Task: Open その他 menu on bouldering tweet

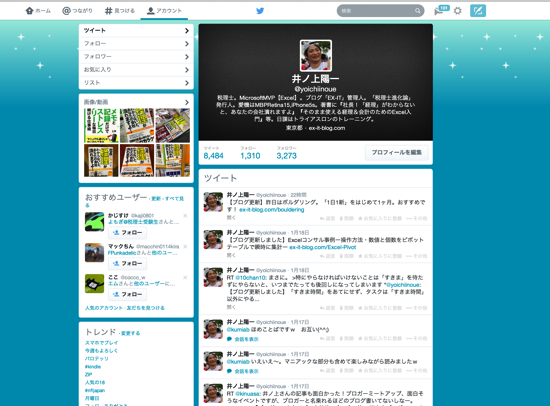Action: point(417,218)
